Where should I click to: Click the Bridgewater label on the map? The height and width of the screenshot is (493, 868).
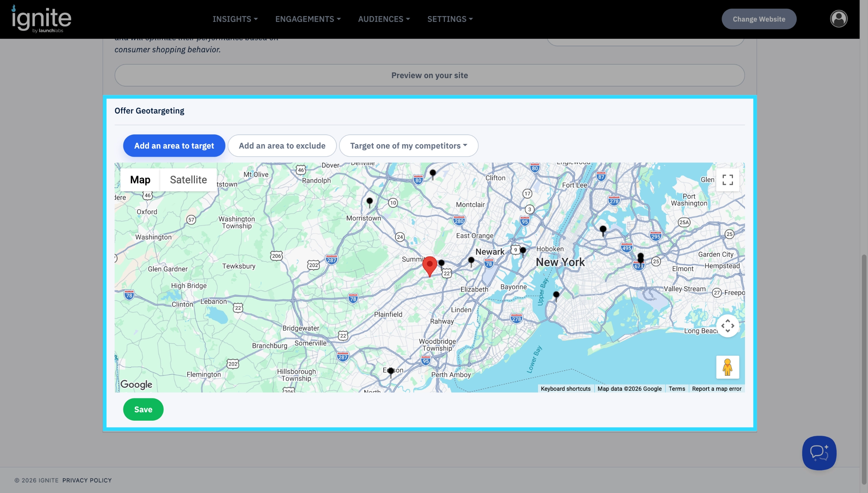301,328
